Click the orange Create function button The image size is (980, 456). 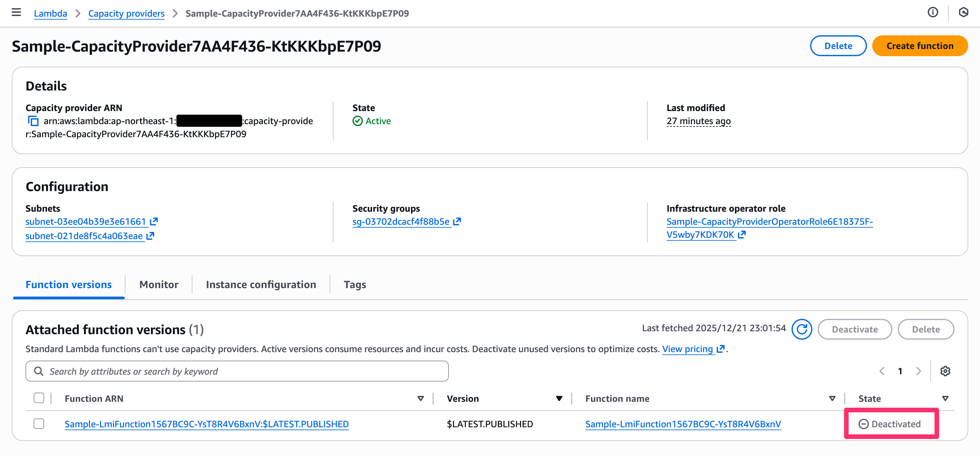(x=920, y=46)
